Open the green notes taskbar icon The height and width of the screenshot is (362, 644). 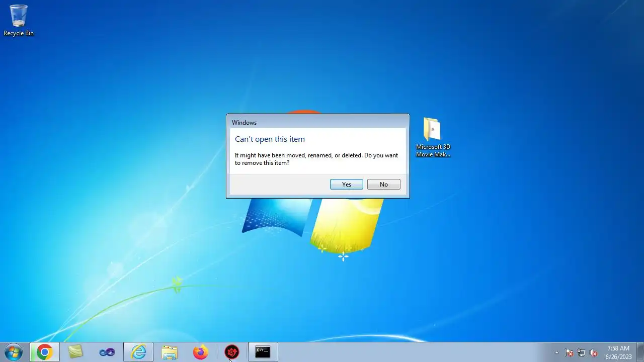coord(75,352)
